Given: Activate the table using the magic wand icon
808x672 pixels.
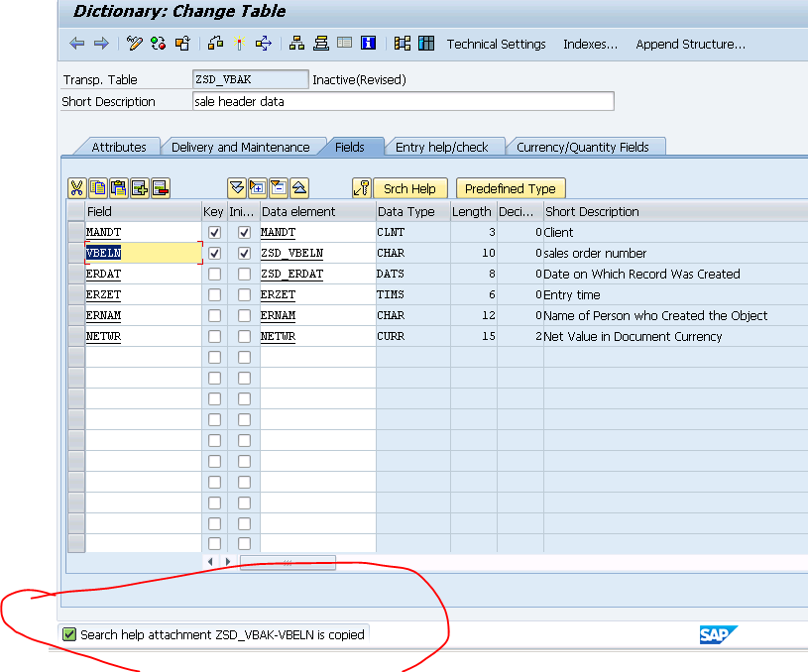Looking at the screenshot, I should coord(238,44).
